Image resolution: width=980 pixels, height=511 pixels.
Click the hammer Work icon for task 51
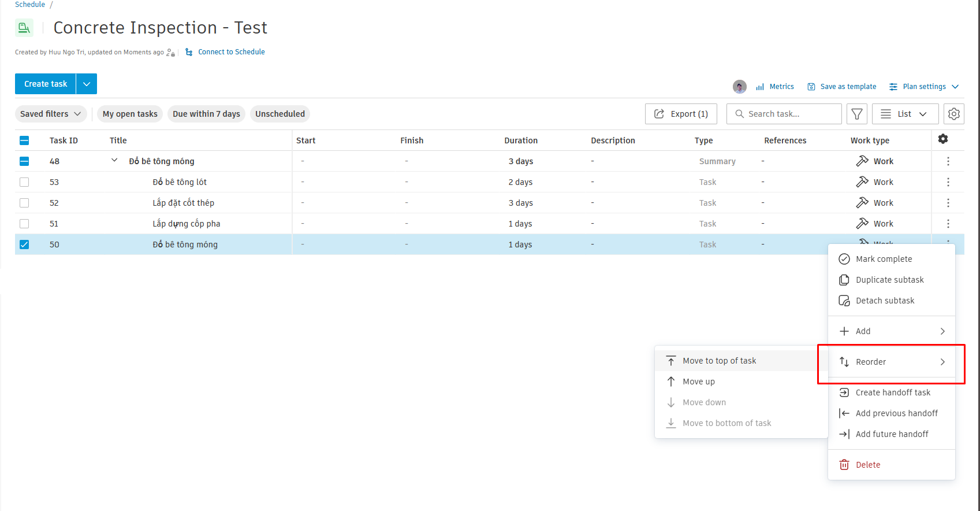pos(862,224)
